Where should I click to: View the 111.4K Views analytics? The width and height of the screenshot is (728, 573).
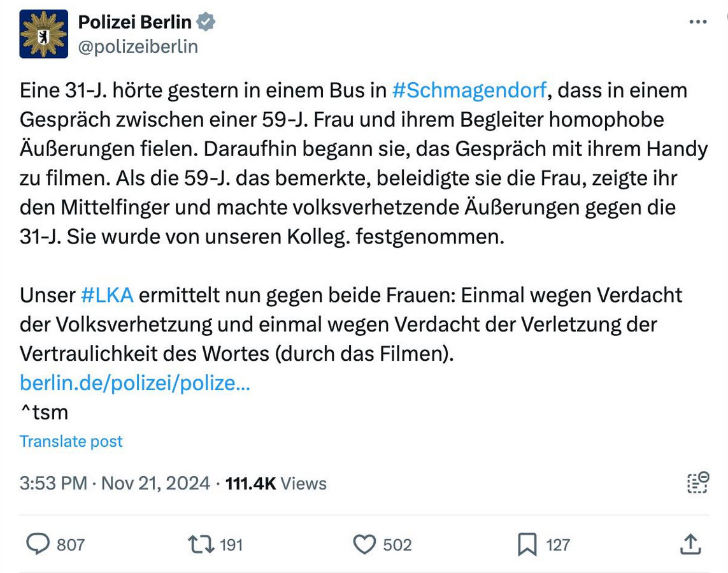(276, 483)
